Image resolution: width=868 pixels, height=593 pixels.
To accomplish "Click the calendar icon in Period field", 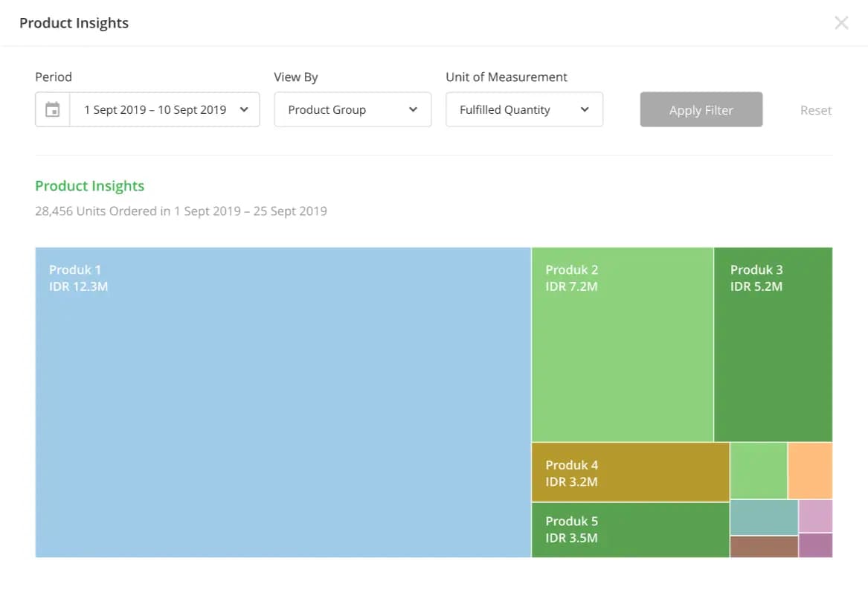I will coord(53,109).
